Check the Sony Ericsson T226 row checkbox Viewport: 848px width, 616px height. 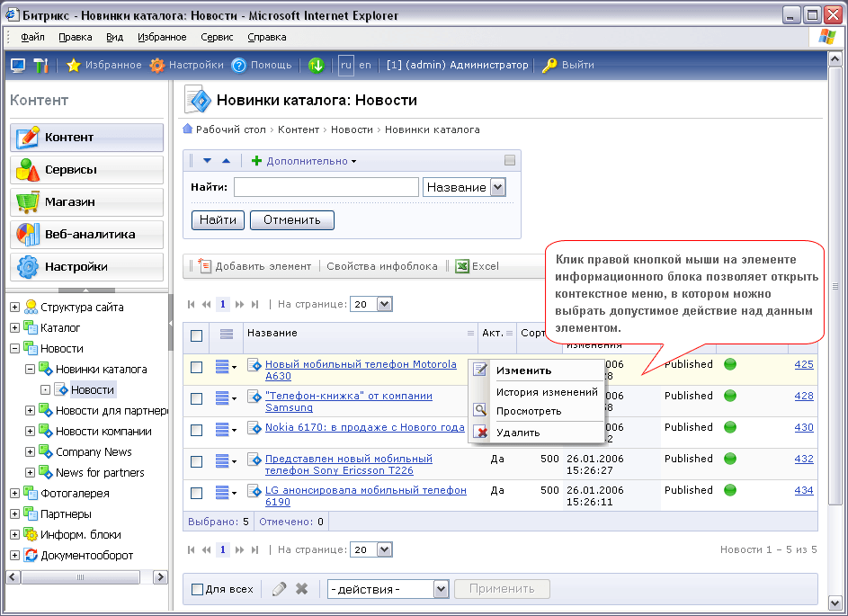click(x=196, y=461)
